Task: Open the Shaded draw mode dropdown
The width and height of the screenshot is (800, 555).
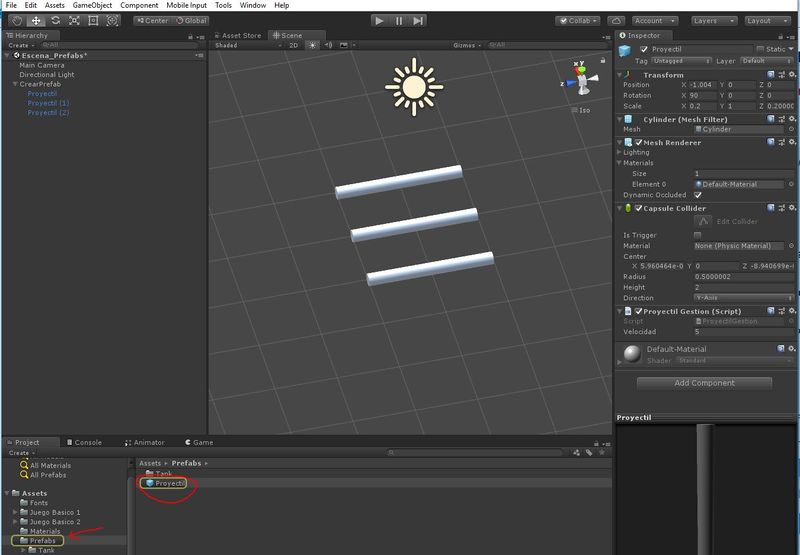Action: (x=248, y=45)
